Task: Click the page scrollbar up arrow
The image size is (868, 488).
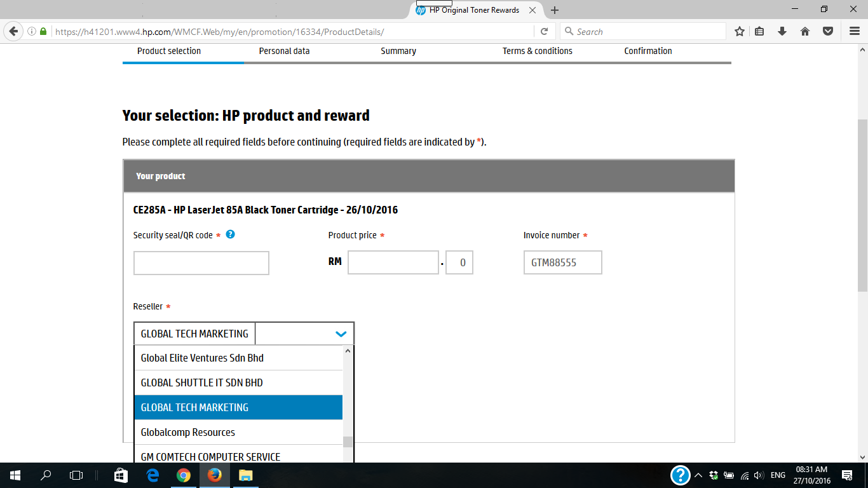Action: click(x=862, y=49)
